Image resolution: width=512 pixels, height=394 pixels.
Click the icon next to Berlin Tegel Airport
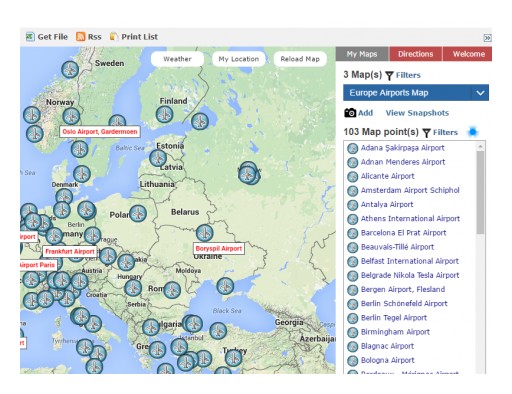(x=352, y=318)
